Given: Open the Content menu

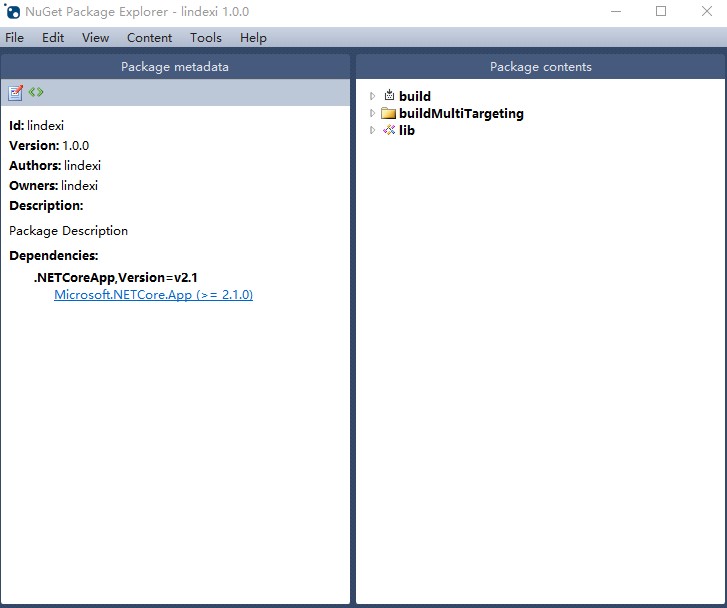Looking at the screenshot, I should 149,38.
